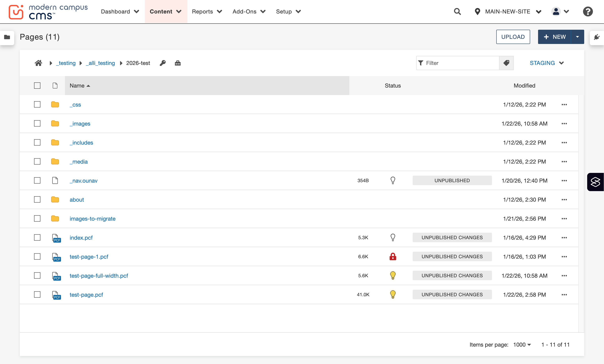Open the STAGING server dropdown
The height and width of the screenshot is (364, 604).
coord(547,63)
